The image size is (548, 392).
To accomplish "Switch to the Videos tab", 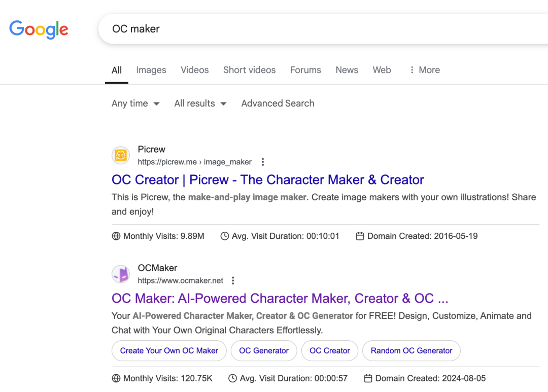I will click(x=195, y=70).
